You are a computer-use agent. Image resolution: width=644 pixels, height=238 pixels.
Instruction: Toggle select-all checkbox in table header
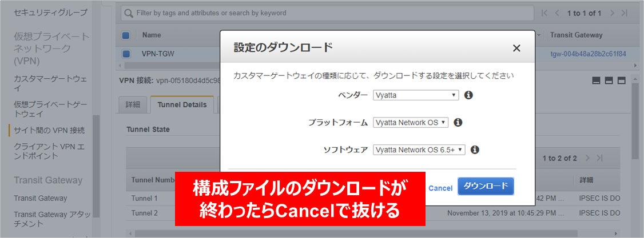coord(126,35)
